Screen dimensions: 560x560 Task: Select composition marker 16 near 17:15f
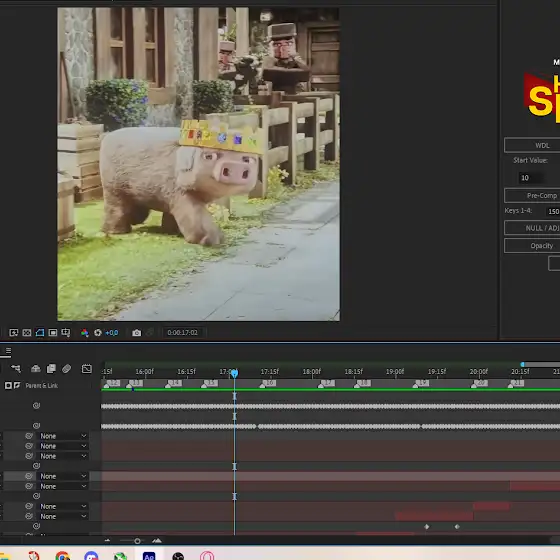click(268, 384)
